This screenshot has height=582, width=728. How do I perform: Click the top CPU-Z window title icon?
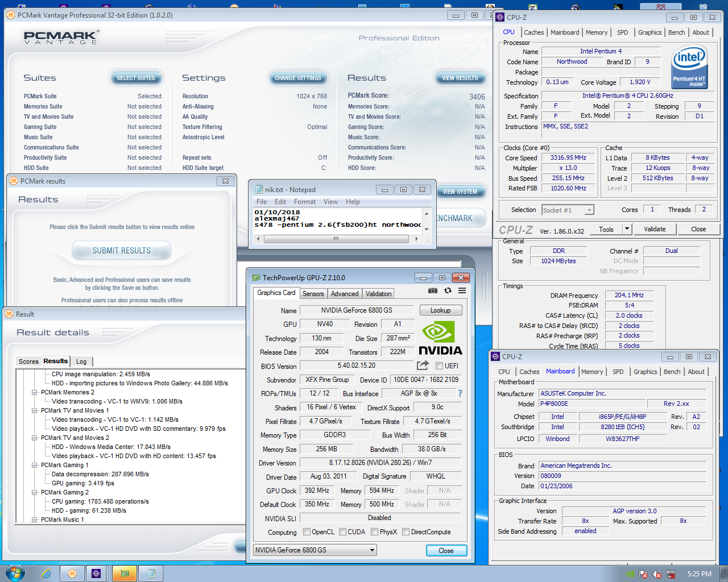tap(500, 17)
